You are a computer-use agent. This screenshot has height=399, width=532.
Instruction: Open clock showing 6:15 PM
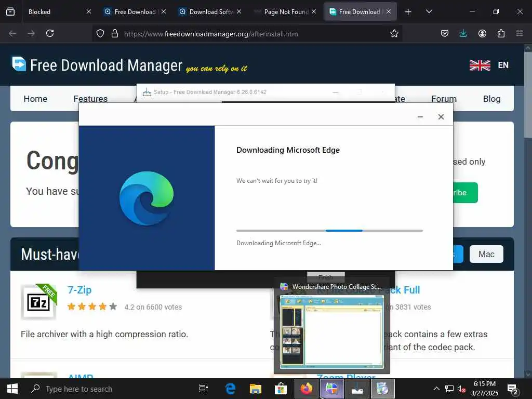485,389
